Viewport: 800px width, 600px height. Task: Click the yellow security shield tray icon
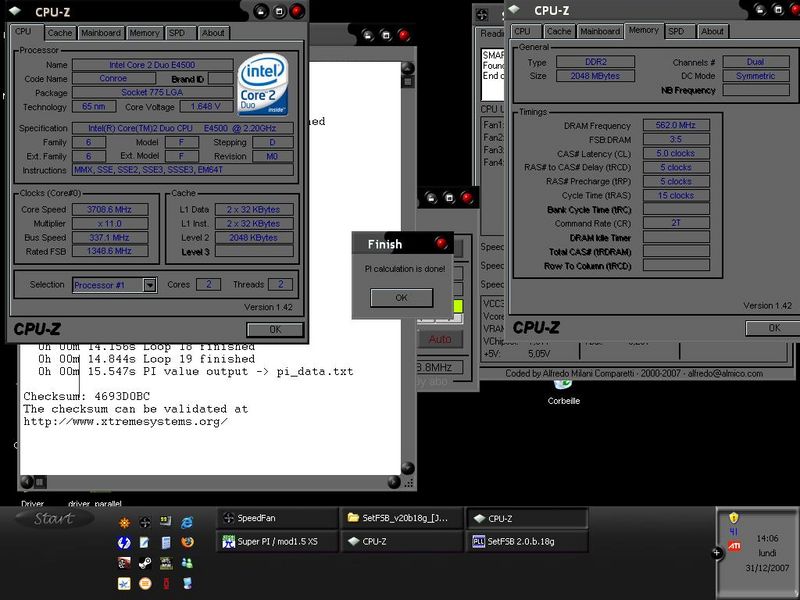coord(734,518)
